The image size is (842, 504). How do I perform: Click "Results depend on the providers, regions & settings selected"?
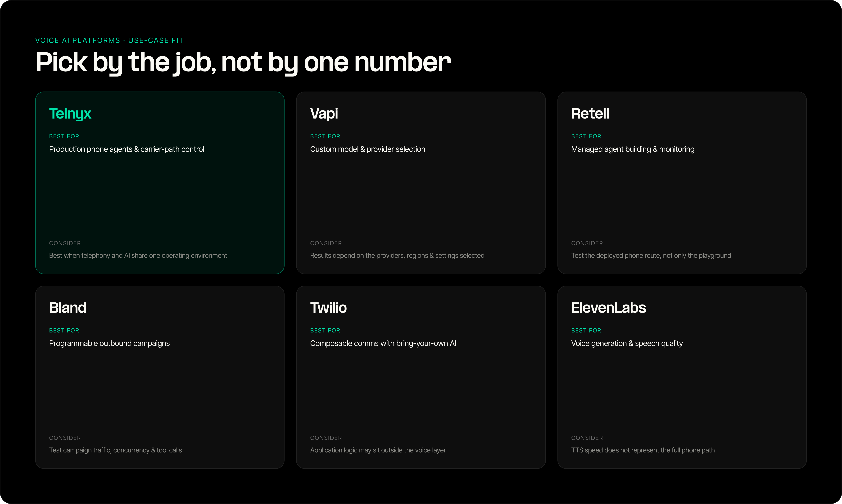pos(397,256)
